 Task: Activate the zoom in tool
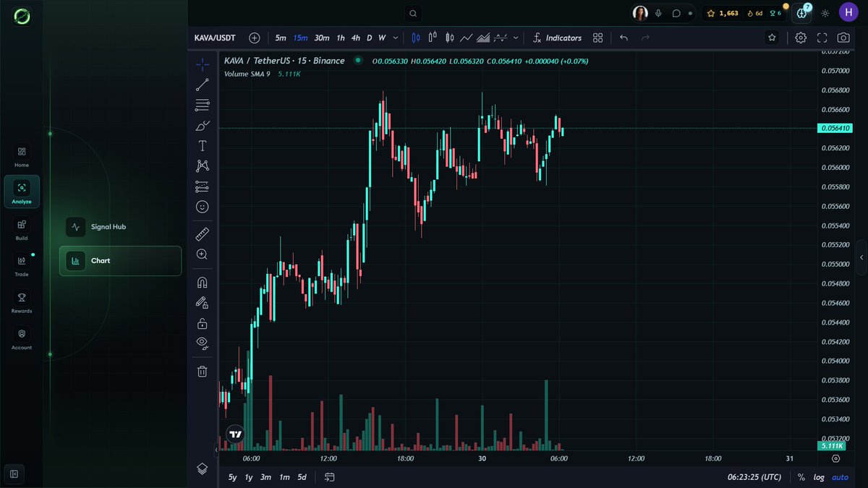tap(203, 254)
